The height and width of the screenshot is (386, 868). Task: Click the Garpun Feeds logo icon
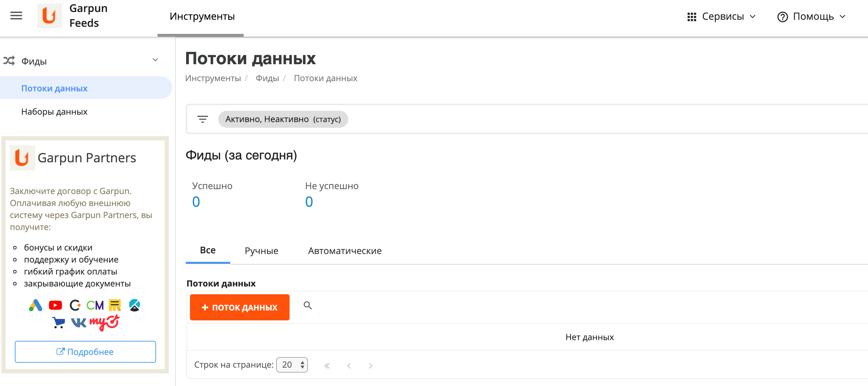[49, 16]
